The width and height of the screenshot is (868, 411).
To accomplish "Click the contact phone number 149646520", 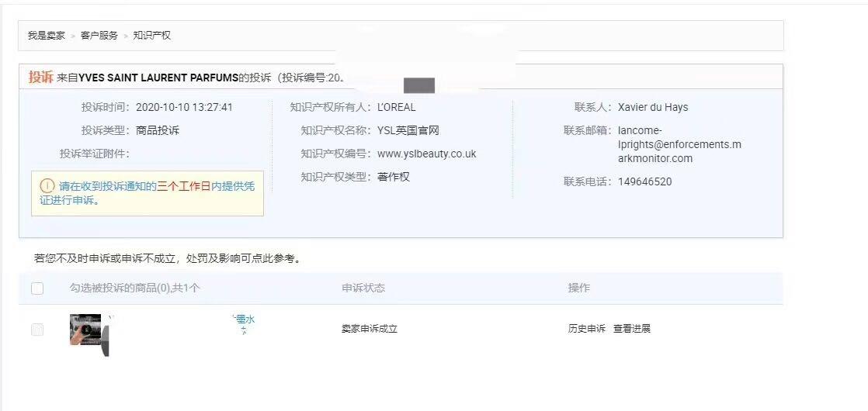I will 644,181.
